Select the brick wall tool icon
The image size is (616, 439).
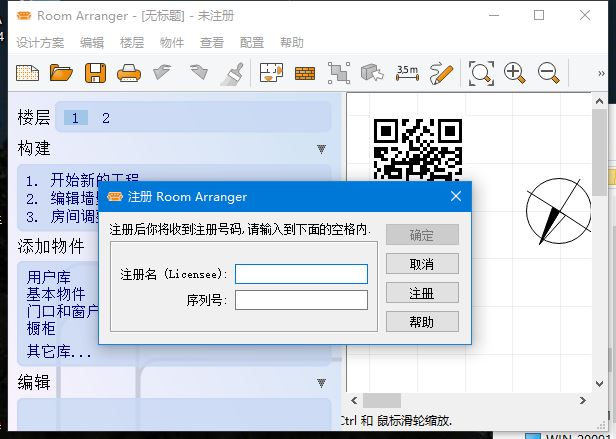(305, 73)
